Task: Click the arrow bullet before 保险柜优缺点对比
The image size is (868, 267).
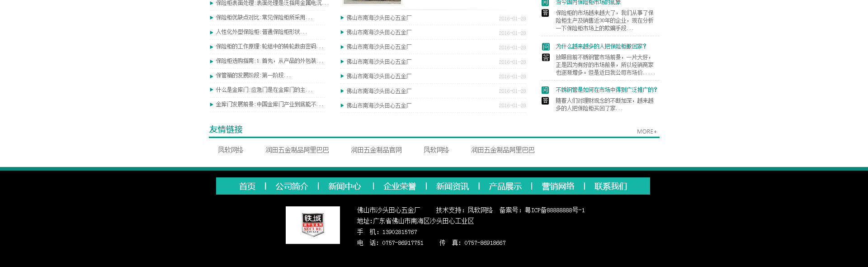Action: (212, 18)
